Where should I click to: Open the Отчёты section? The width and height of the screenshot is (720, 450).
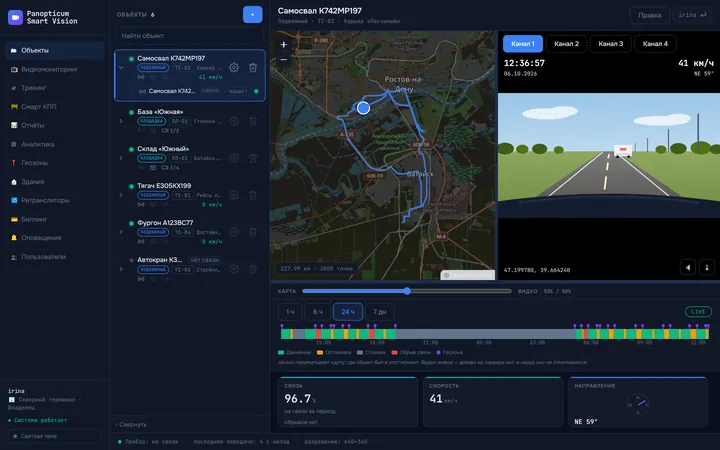point(55,125)
